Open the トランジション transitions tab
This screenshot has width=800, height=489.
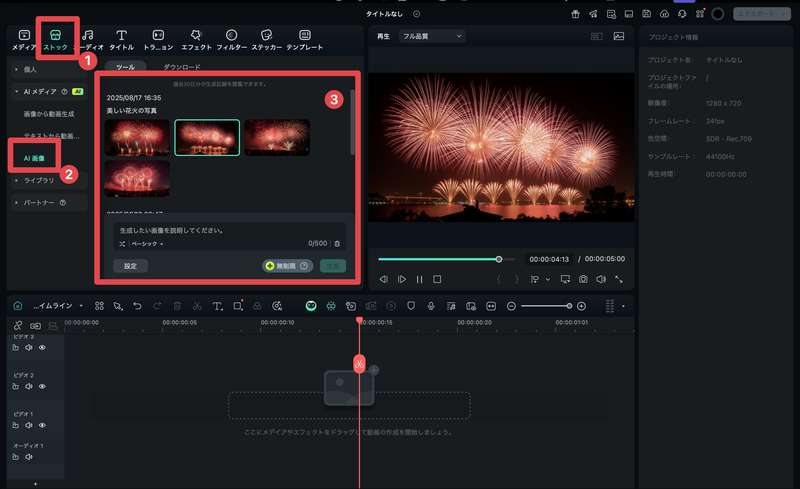coord(158,40)
